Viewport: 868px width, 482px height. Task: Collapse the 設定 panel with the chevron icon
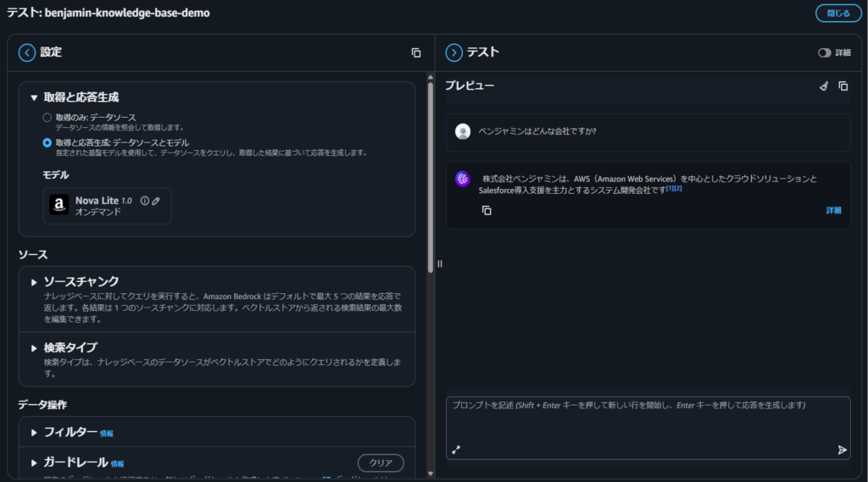tap(27, 53)
